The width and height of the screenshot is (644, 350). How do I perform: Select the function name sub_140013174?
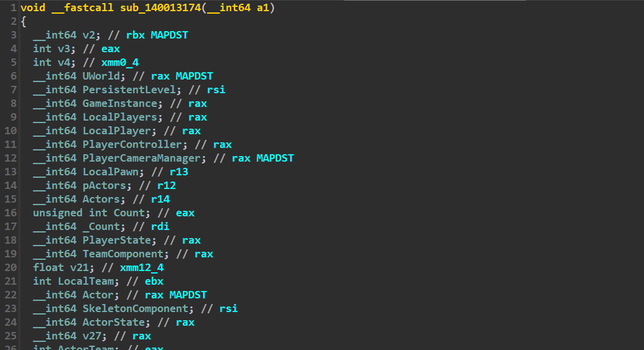tap(160, 8)
